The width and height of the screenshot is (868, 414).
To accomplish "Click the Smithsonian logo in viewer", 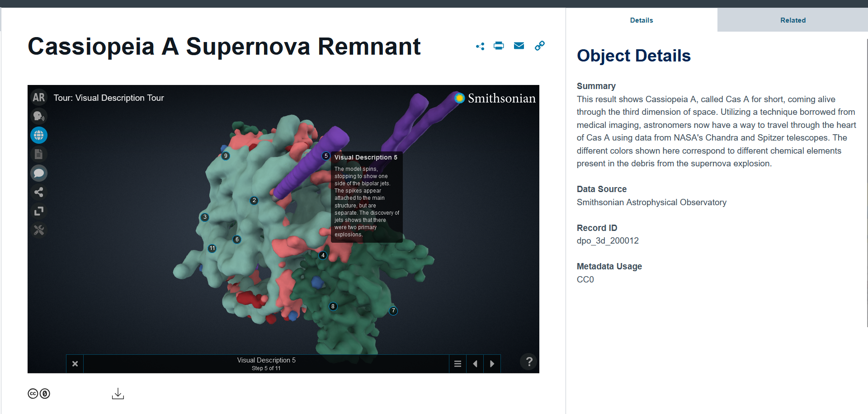I will click(495, 98).
